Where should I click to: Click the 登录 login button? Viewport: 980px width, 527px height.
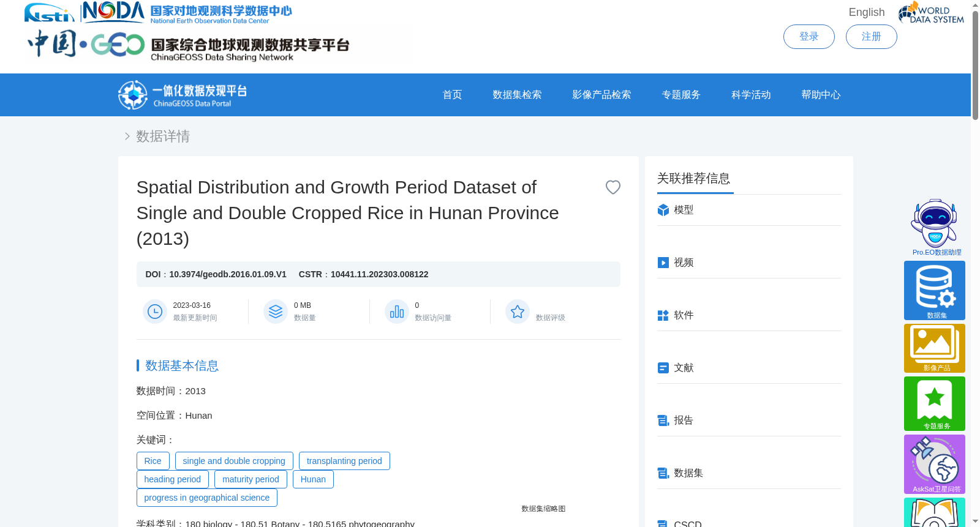pyautogui.click(x=809, y=37)
